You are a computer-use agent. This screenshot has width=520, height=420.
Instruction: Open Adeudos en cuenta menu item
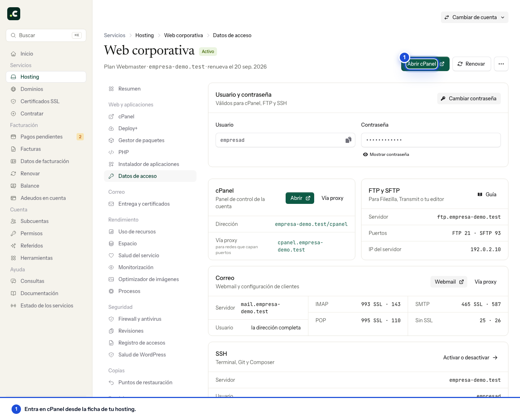(46, 198)
